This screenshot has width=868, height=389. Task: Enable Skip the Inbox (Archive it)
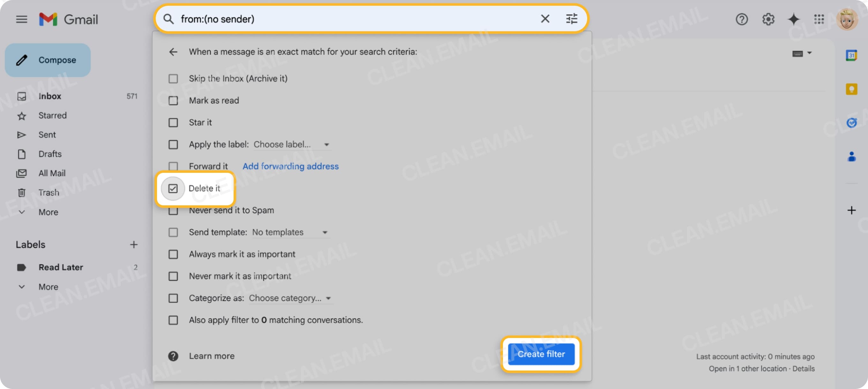(173, 78)
